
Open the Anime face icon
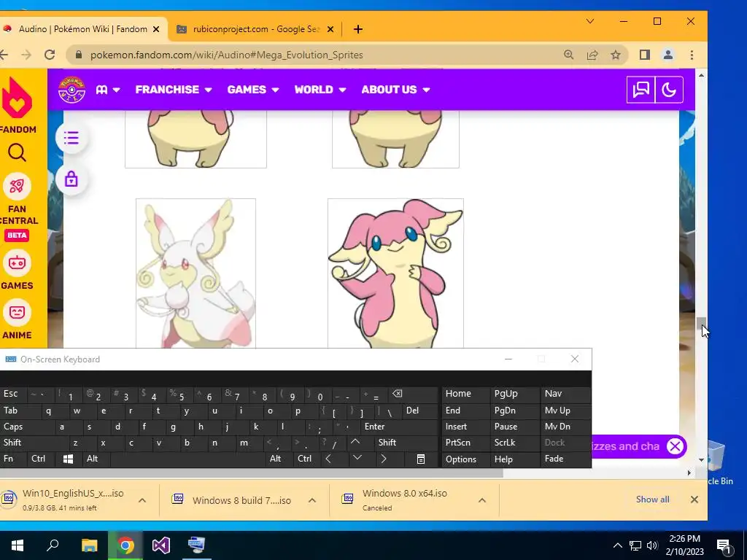click(17, 312)
